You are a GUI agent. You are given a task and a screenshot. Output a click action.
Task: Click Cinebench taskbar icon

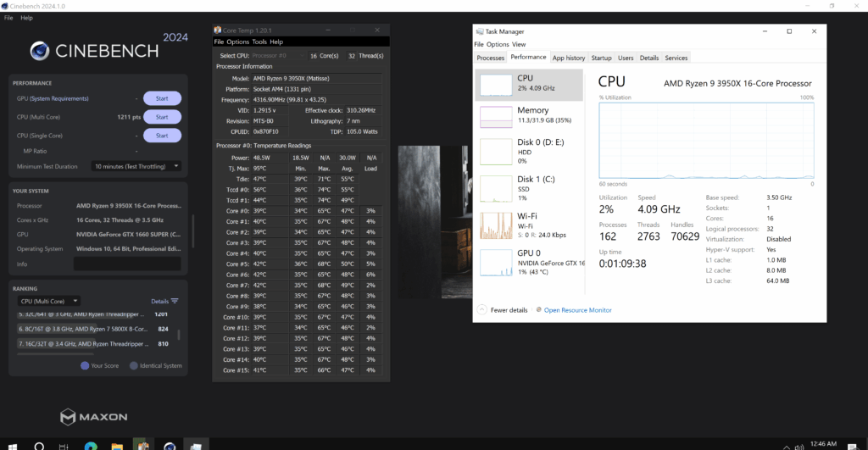pyautogui.click(x=170, y=446)
